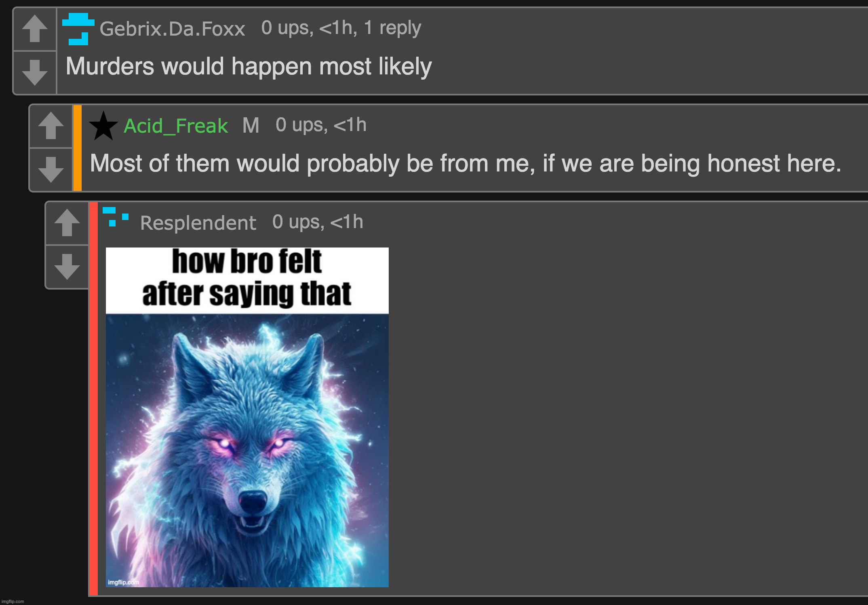Image resolution: width=868 pixels, height=605 pixels.
Task: Click Gebrix.Da.Foxx's blue pixel avatar icon
Action: (78, 29)
